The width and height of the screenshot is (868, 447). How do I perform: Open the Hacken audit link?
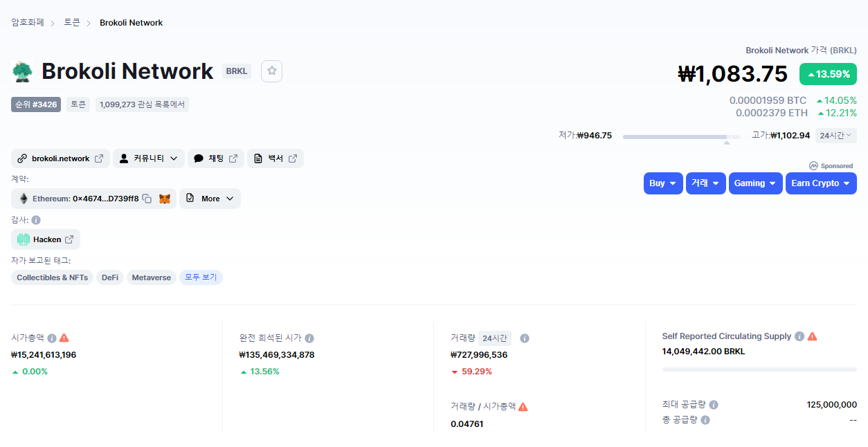46,239
